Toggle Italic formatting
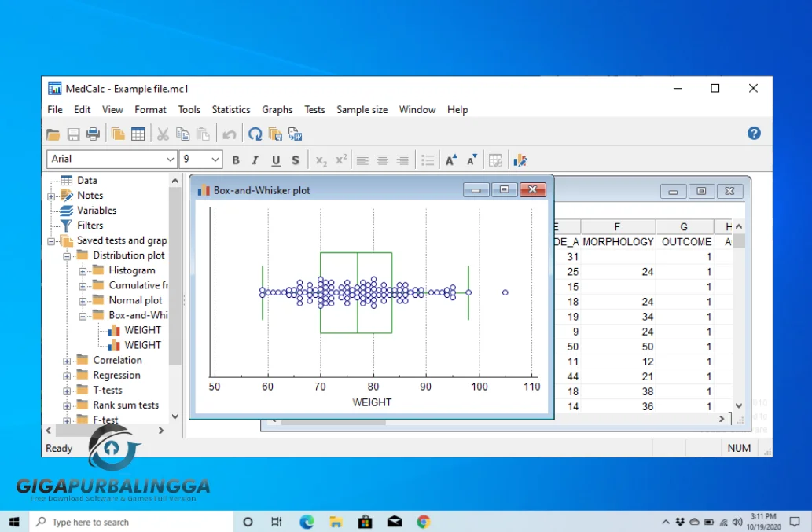 coord(255,160)
